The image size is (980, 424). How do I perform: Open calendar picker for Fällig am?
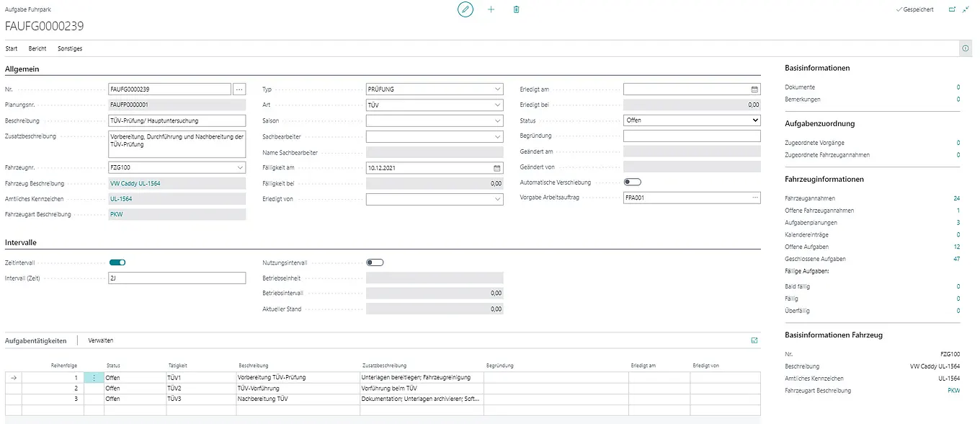tap(496, 168)
